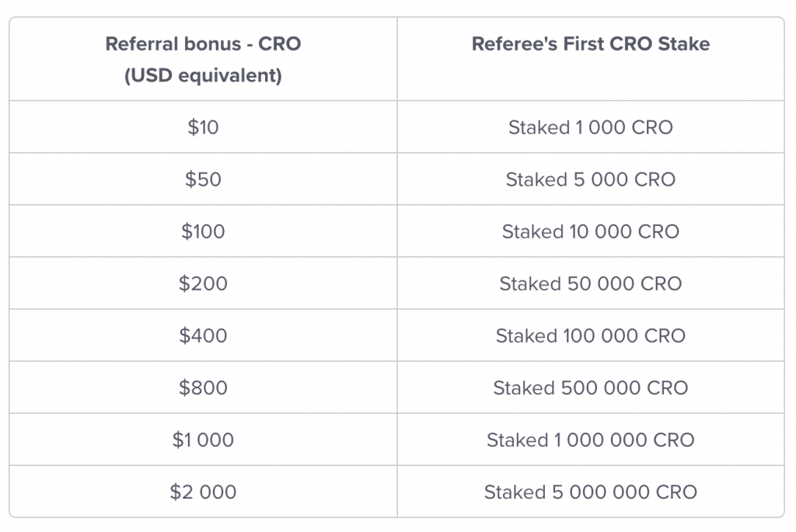The height and width of the screenshot is (532, 796).
Task: Click the Staked 500 000 CRO cell
Action: 591,388
